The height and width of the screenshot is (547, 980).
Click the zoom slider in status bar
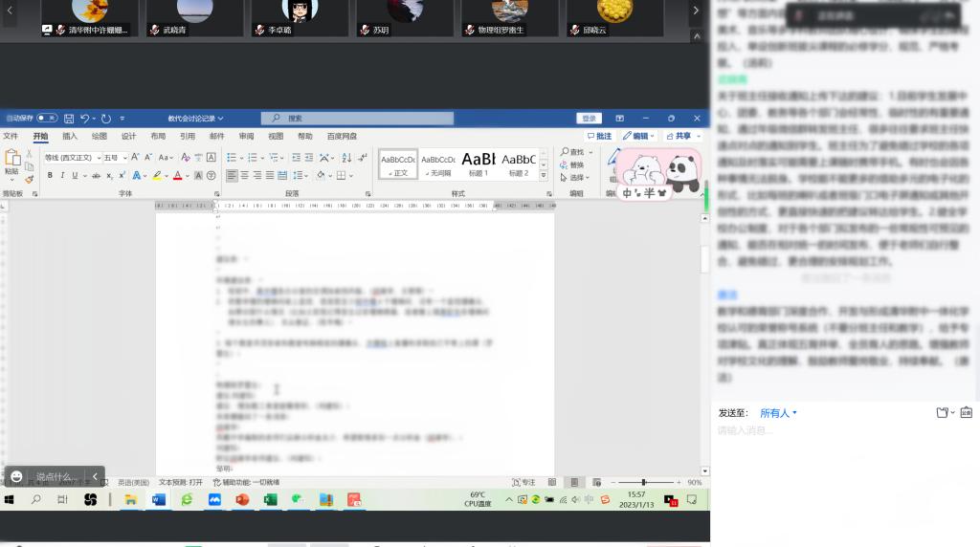coord(643,483)
